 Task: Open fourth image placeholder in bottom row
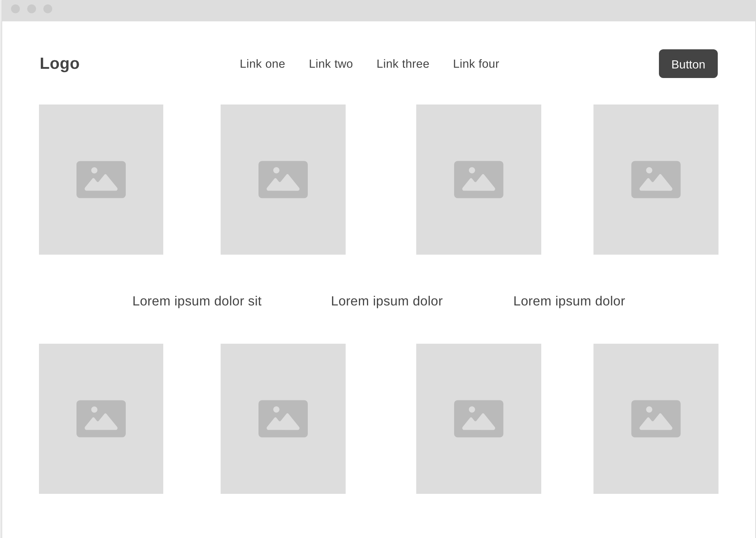point(656,419)
